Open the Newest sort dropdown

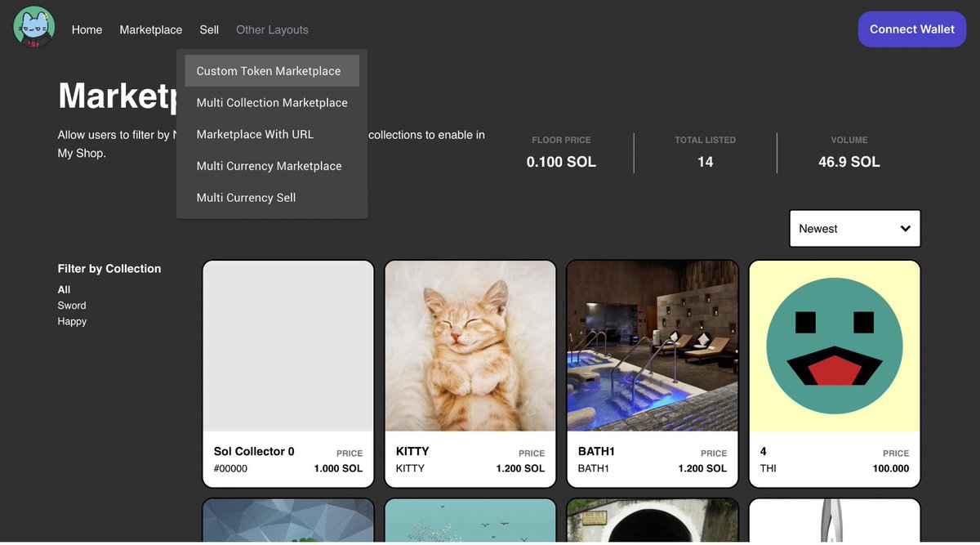click(855, 229)
